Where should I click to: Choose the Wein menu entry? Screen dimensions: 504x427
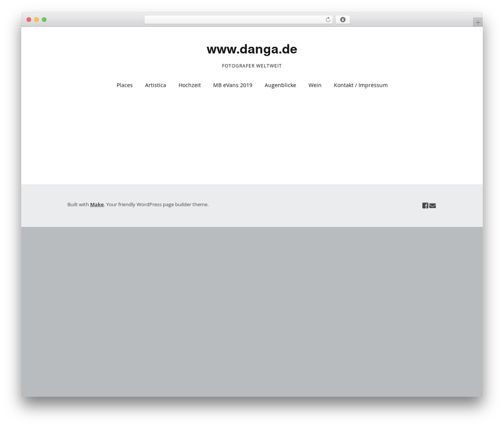[315, 85]
